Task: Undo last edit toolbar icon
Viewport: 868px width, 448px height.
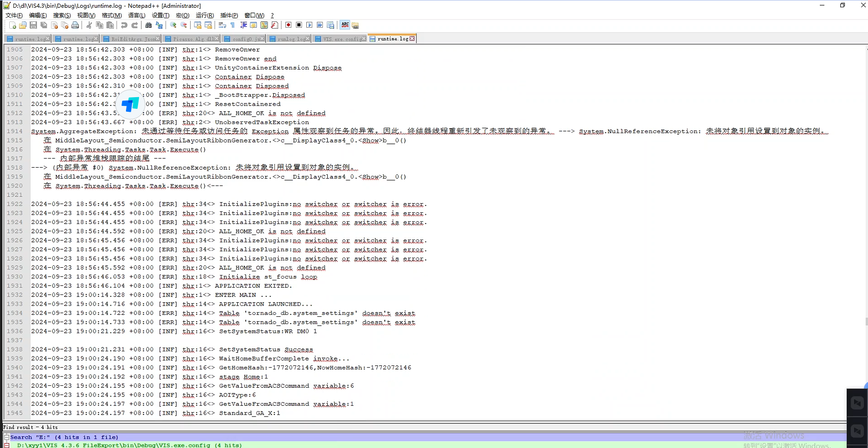Action: (x=124, y=25)
